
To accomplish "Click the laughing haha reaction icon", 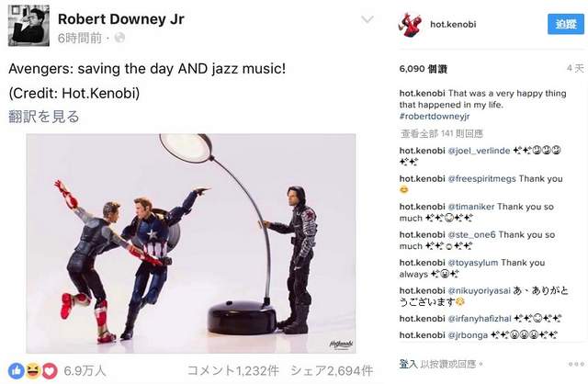I will (33, 371).
